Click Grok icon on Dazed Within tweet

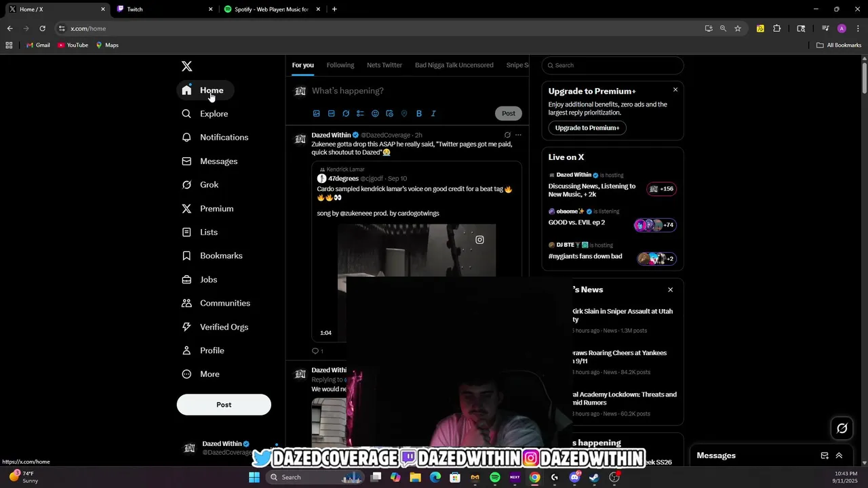pyautogui.click(x=507, y=135)
